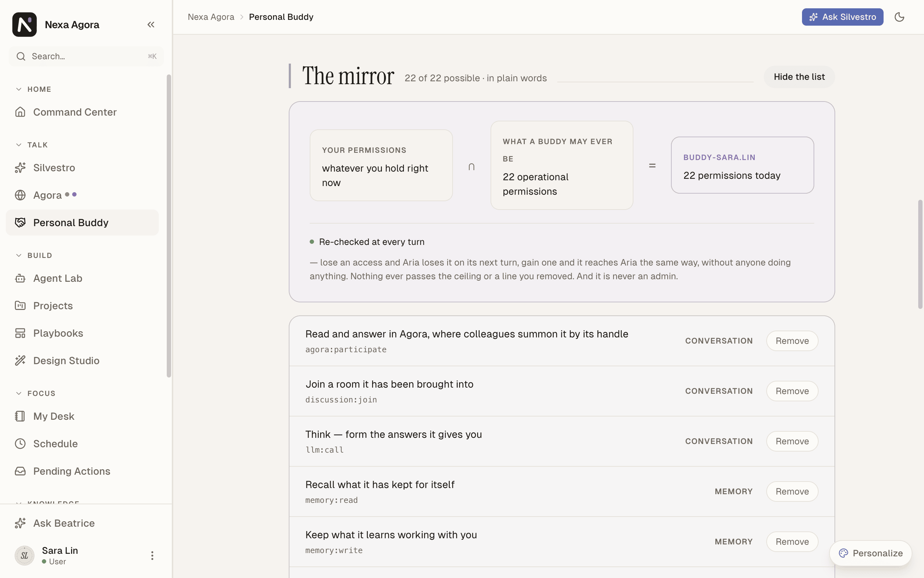Screen dimensions: 924x578
Task: Click the search magnifier icon
Action: click(x=21, y=56)
